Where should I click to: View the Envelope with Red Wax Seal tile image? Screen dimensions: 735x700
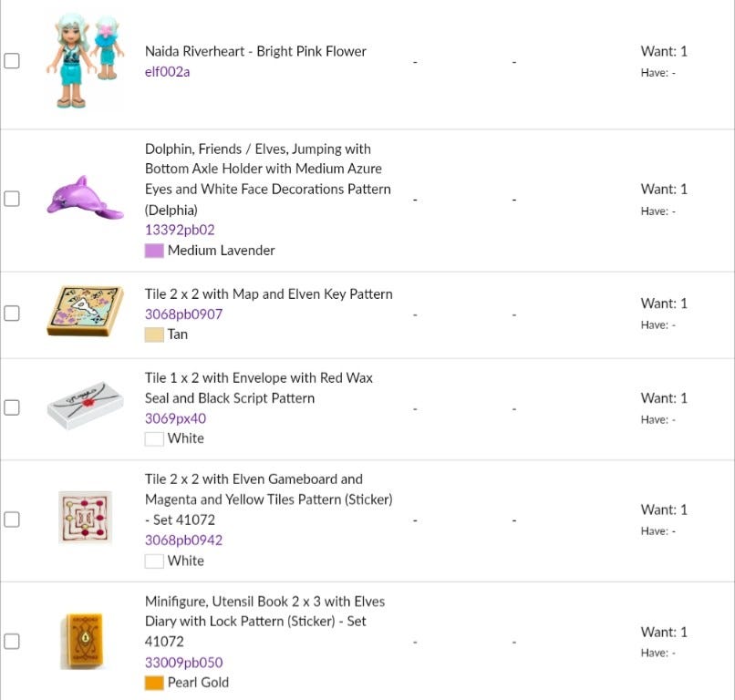coord(85,407)
